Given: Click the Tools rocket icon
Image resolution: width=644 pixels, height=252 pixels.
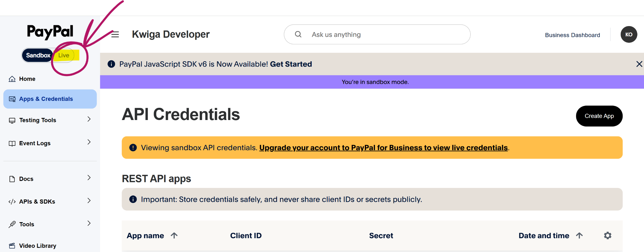Looking at the screenshot, I should (x=12, y=224).
